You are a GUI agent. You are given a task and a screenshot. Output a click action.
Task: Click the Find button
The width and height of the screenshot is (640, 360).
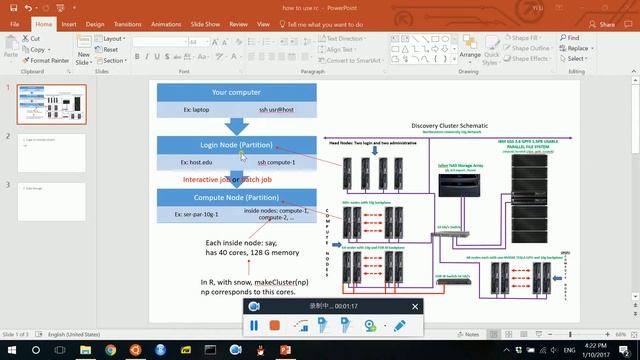570,38
